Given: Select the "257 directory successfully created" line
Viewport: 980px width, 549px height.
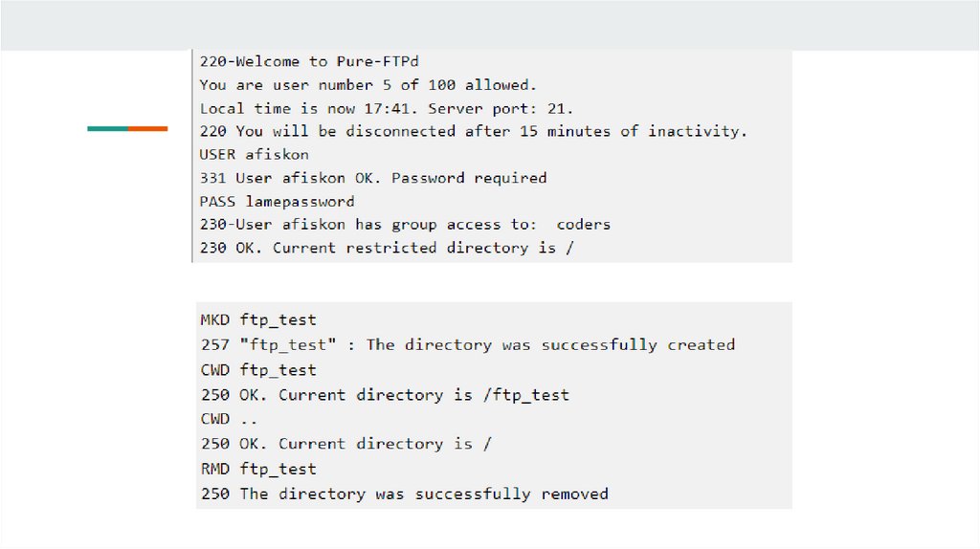Looking at the screenshot, I should coord(467,344).
